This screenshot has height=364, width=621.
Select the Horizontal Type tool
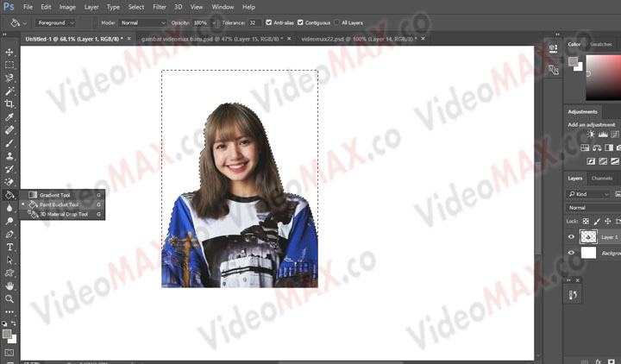(9, 248)
